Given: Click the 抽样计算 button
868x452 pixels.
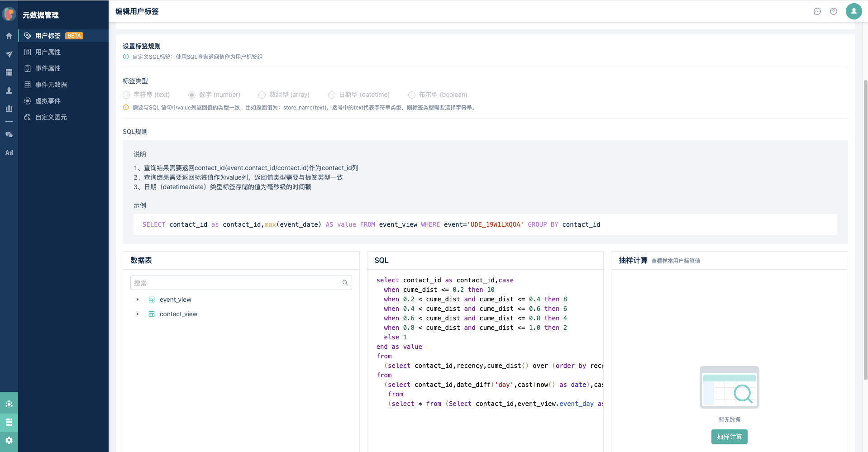Looking at the screenshot, I should pyautogui.click(x=729, y=437).
